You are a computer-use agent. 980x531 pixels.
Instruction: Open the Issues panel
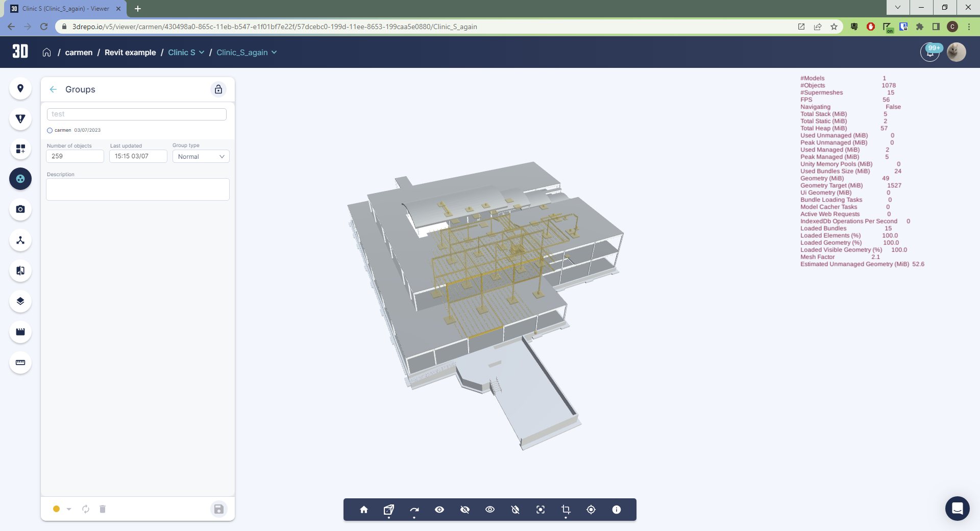click(20, 88)
